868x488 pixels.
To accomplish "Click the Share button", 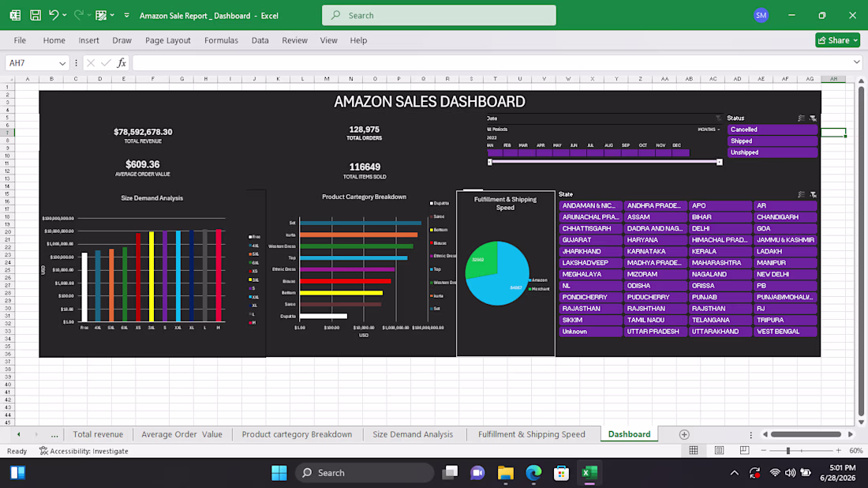I will pos(837,40).
